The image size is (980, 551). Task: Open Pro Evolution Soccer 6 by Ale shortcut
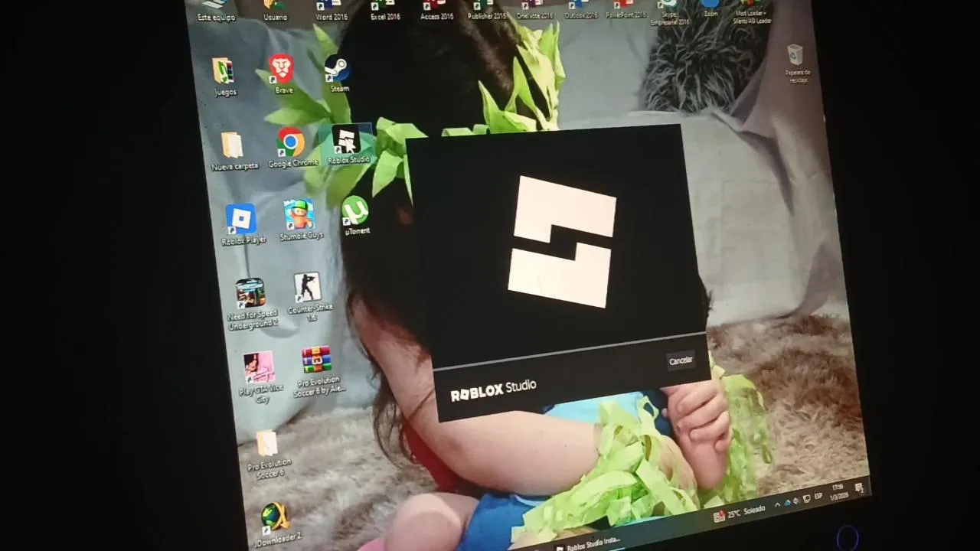click(x=318, y=371)
